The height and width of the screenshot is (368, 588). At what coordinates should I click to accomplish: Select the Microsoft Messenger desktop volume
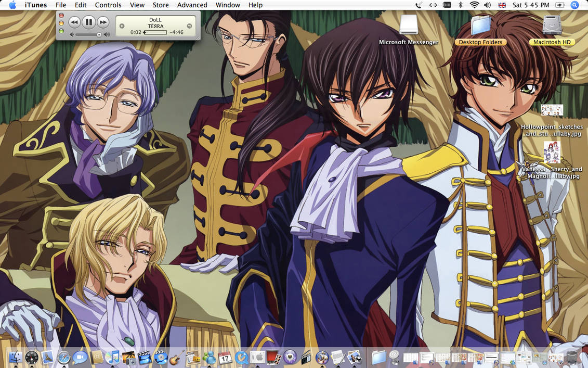pyautogui.click(x=409, y=25)
